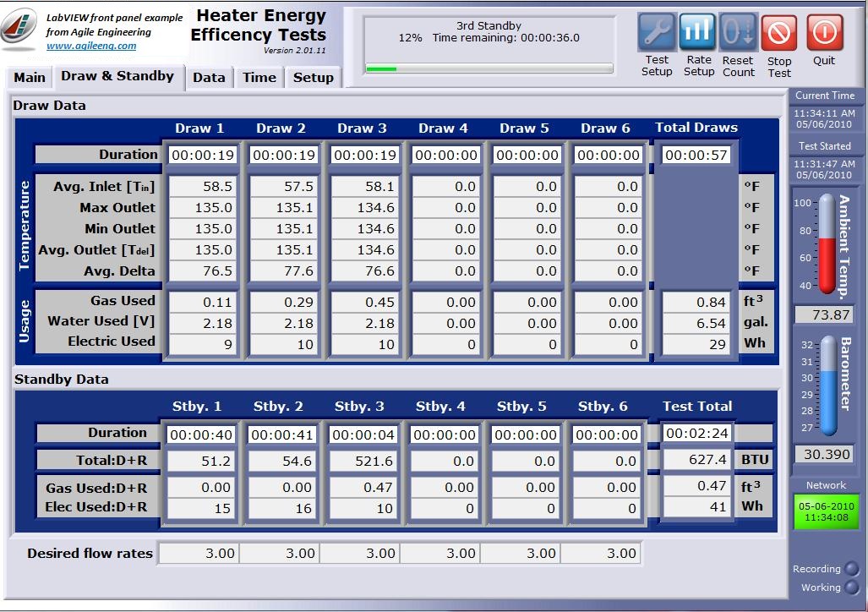Select the Barometer value 30.390 field
868x612 pixels.
[x=823, y=455]
